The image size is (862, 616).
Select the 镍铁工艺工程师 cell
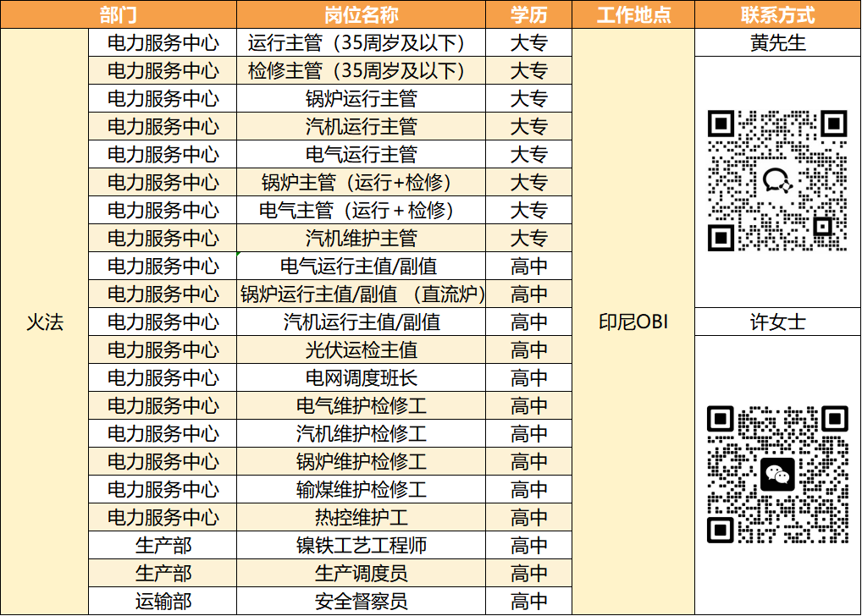click(x=362, y=545)
